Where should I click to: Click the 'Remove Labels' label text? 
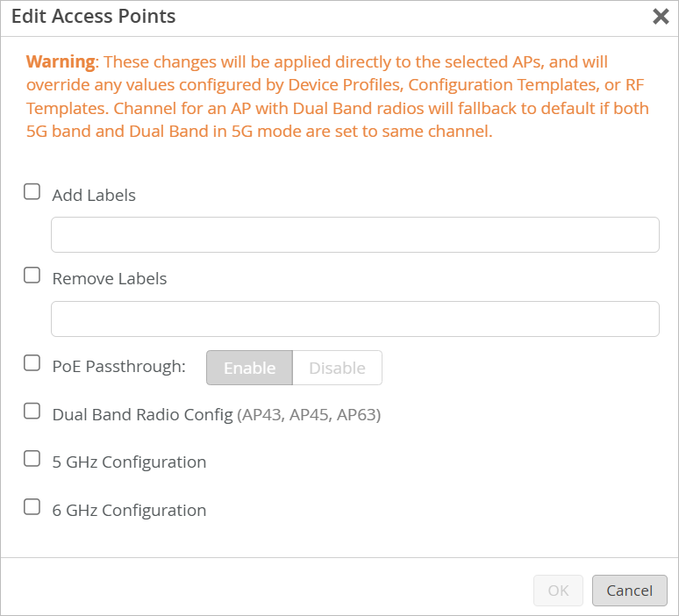(x=110, y=279)
